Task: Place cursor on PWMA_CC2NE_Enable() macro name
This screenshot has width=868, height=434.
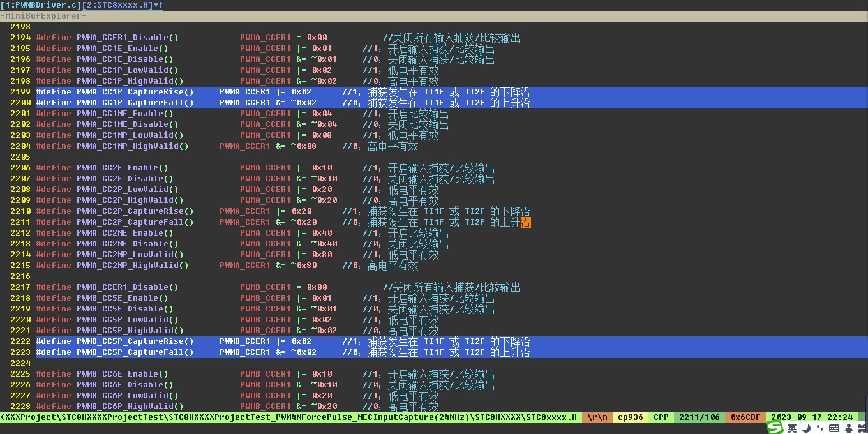Action: tap(125, 233)
